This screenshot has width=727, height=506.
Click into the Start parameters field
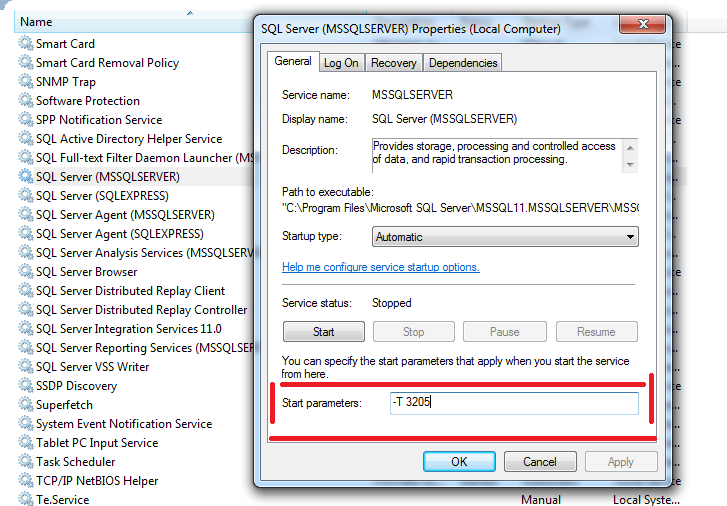pos(514,403)
